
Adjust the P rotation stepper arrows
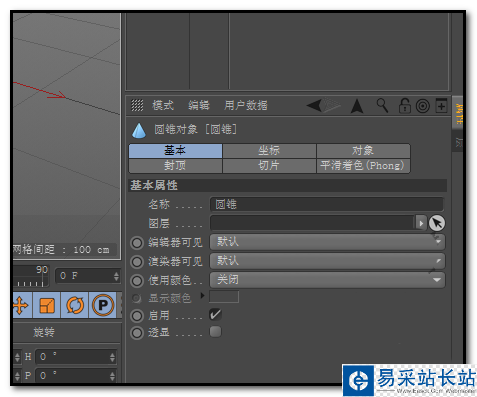tap(112, 376)
